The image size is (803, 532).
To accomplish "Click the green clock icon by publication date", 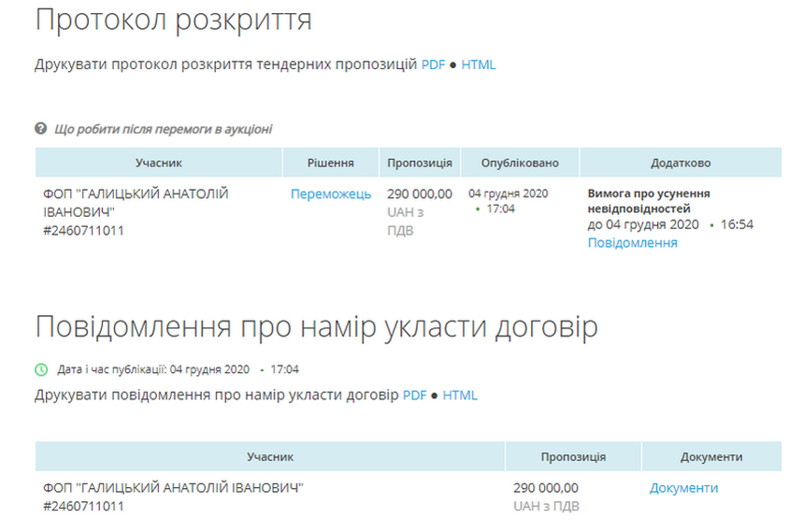I will point(41,369).
